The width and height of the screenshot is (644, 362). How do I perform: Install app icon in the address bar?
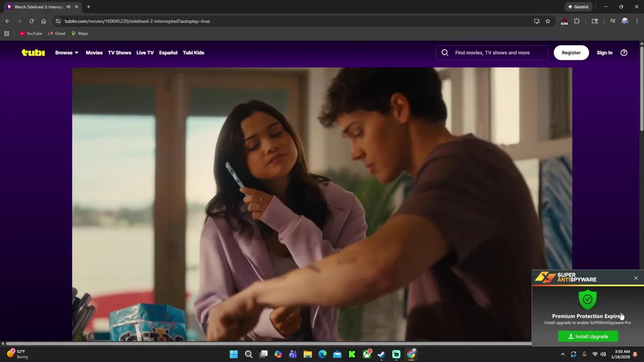(537, 21)
